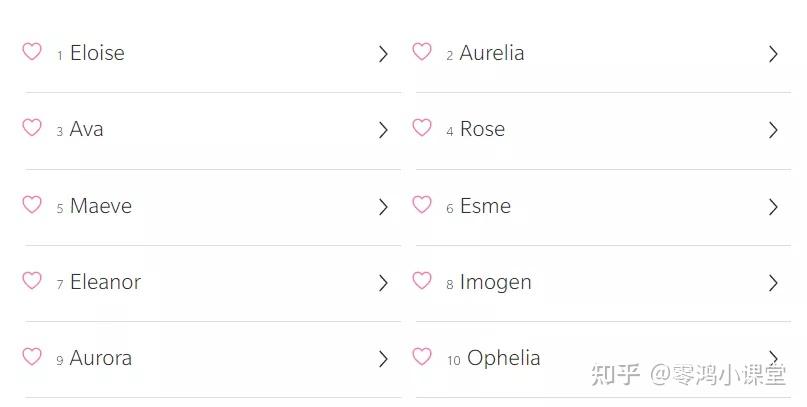Open the Esme name link

[x=485, y=206]
